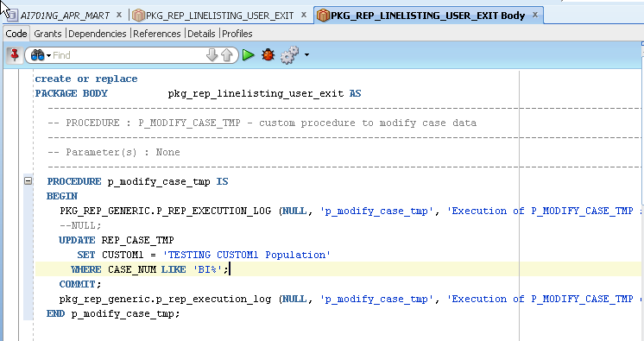Click 'END p_modify_case_tmp;' line
This screenshot has height=341, width=644.
coord(113,314)
